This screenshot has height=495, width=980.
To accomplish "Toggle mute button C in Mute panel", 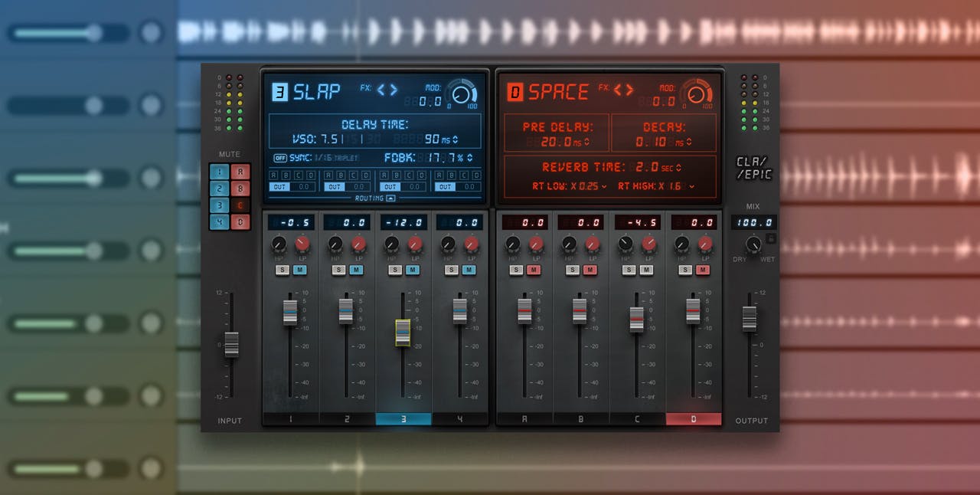I will pyautogui.click(x=240, y=205).
